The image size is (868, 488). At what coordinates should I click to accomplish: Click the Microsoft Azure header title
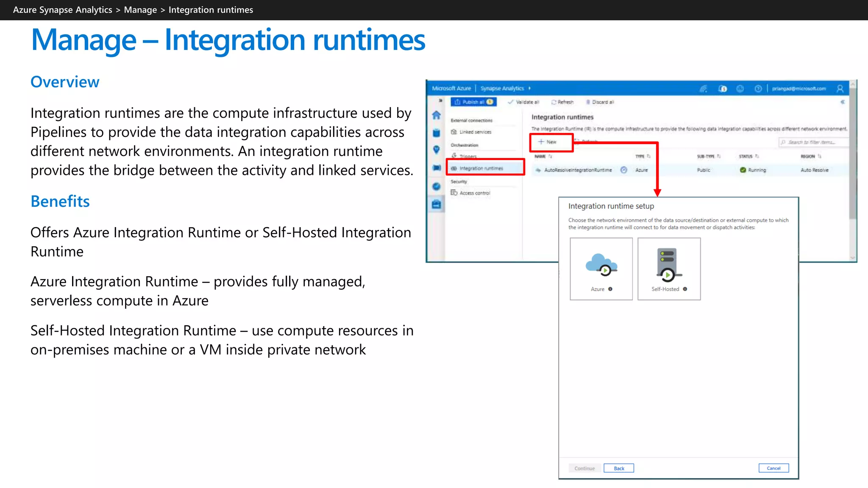(451, 89)
